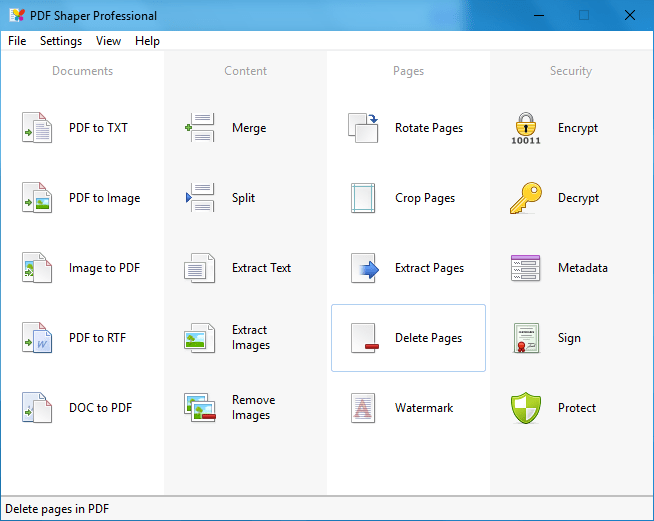This screenshot has width=654, height=521.
Task: Choose the Image to PDF label
Action: [104, 268]
